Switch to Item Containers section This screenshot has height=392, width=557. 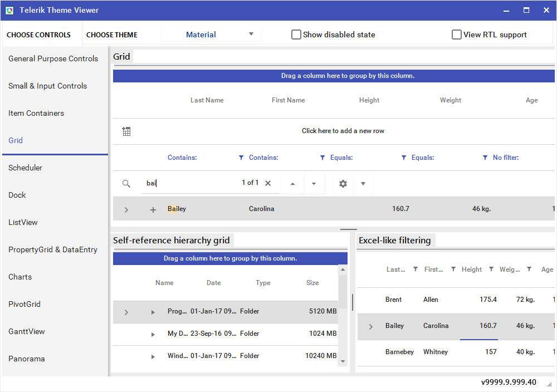(36, 113)
